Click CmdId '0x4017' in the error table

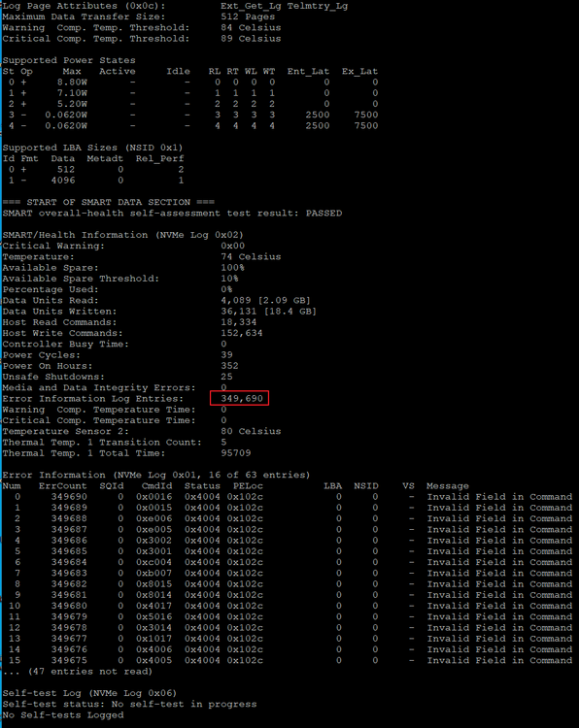(153, 606)
